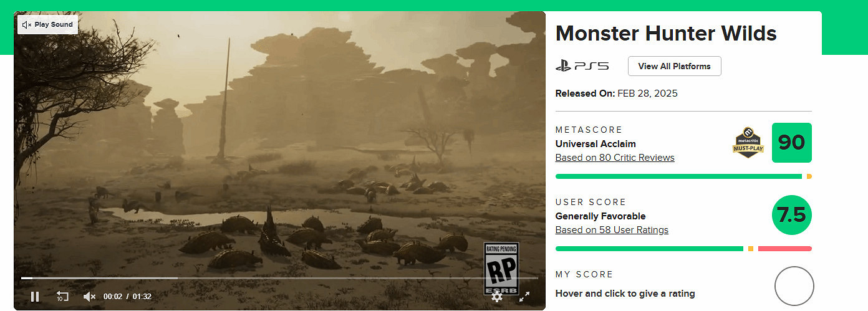Click the ESRB Rating Pending badge
The height and width of the screenshot is (311, 868).
tap(501, 268)
